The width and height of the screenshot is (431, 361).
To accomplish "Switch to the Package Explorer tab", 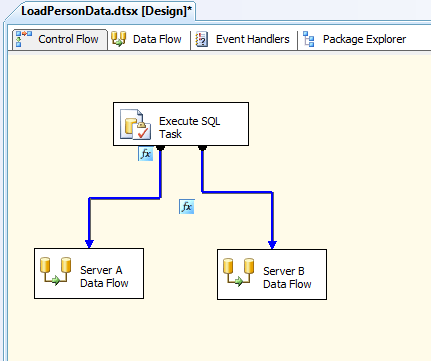I will click(x=355, y=39).
